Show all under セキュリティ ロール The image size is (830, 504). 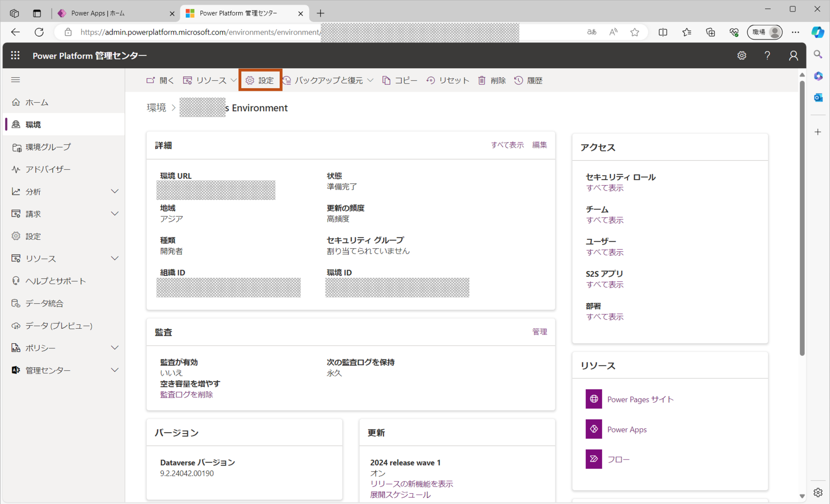point(605,188)
